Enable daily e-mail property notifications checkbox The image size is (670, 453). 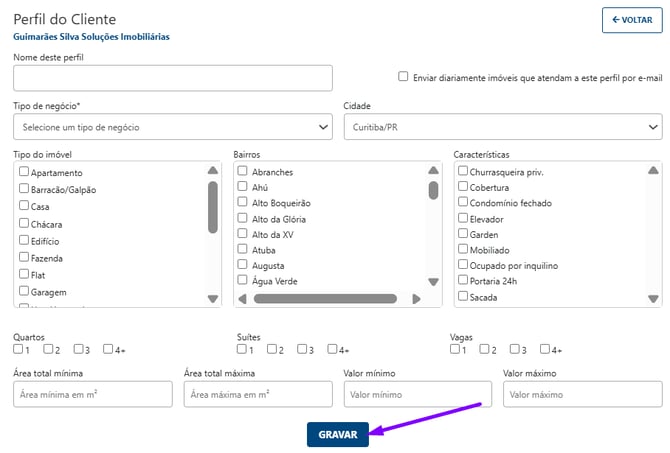point(403,76)
